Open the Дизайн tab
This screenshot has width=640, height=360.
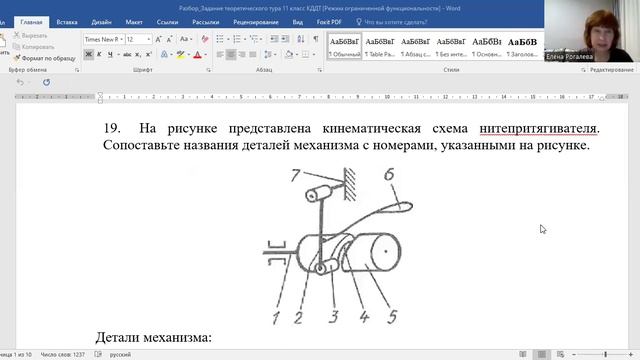[x=102, y=22]
